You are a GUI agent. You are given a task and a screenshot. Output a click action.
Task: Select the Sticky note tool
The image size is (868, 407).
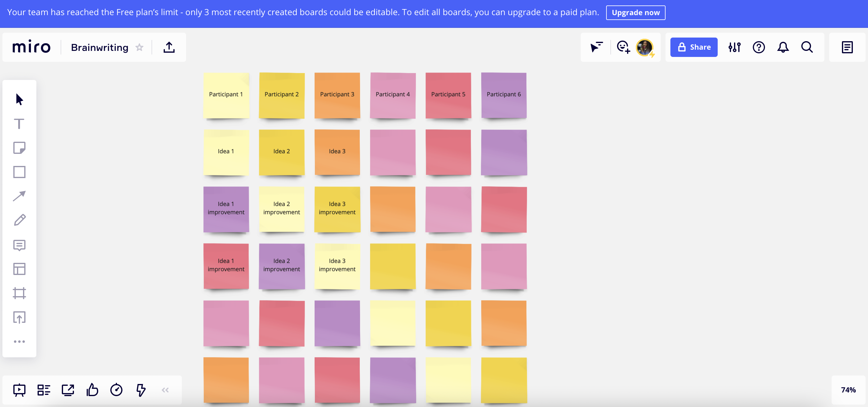(x=19, y=148)
